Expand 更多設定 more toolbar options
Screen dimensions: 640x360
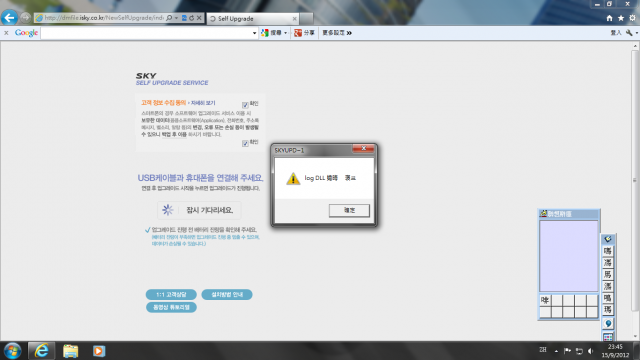click(x=337, y=33)
